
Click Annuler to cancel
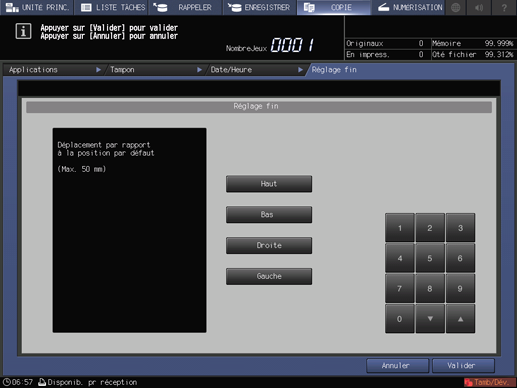click(x=397, y=366)
